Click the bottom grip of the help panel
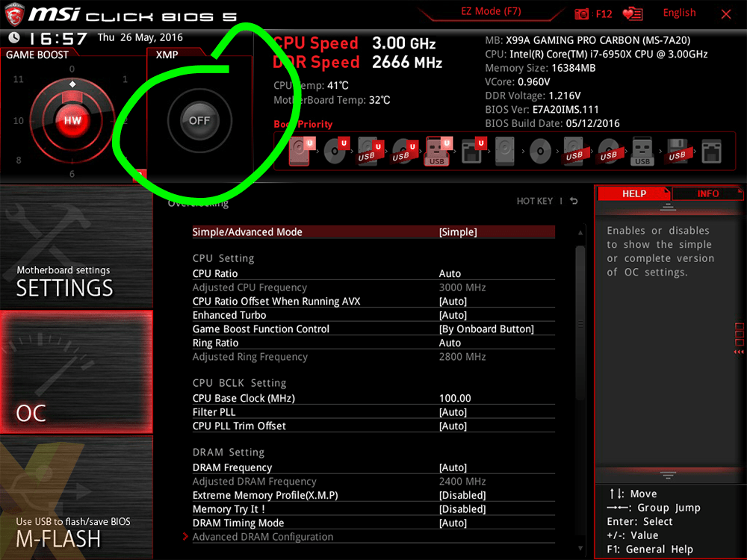The width and height of the screenshot is (747, 560). point(668,475)
